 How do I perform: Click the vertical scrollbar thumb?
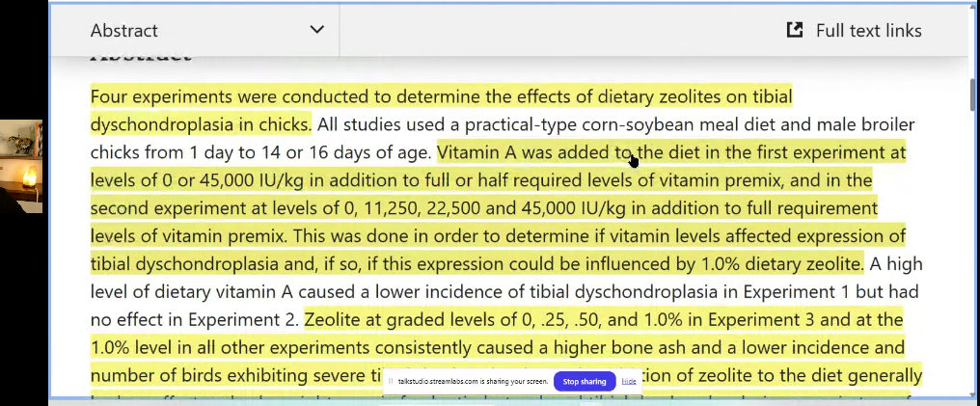coord(971,95)
